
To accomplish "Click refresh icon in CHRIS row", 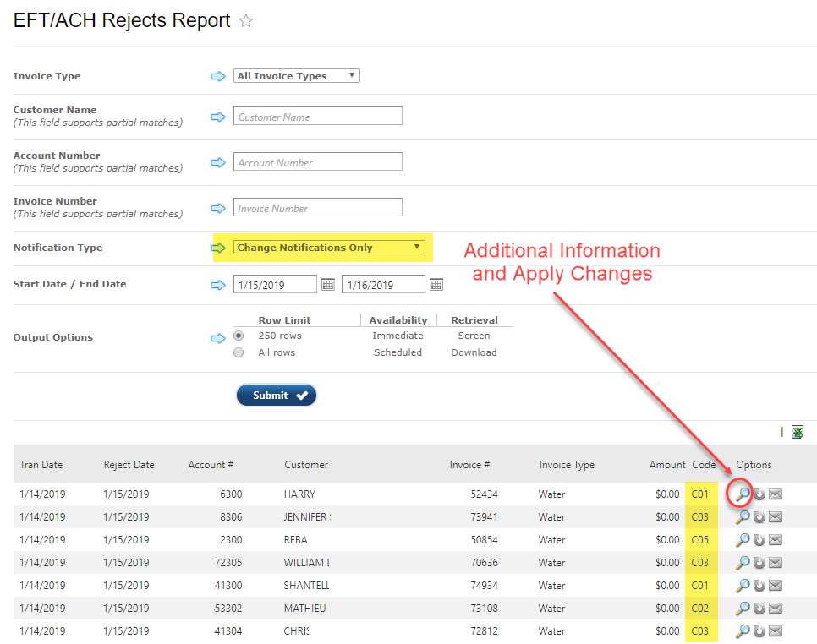I will tap(759, 631).
